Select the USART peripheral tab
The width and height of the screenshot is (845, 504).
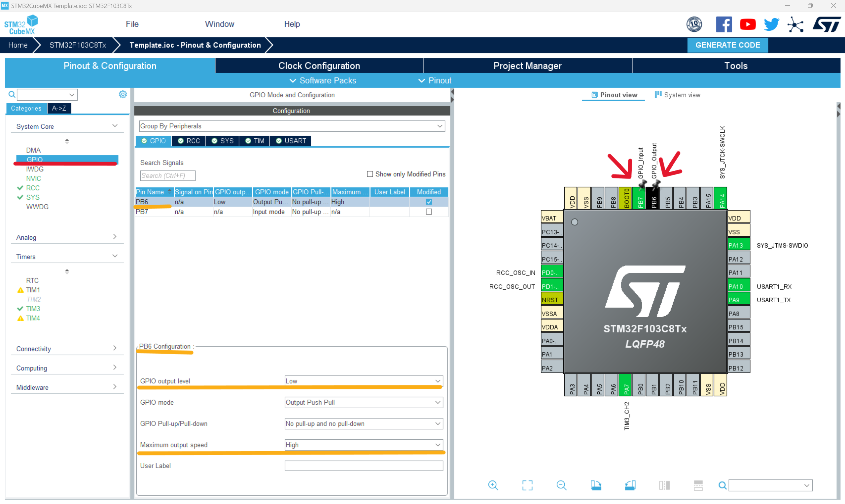pos(291,141)
